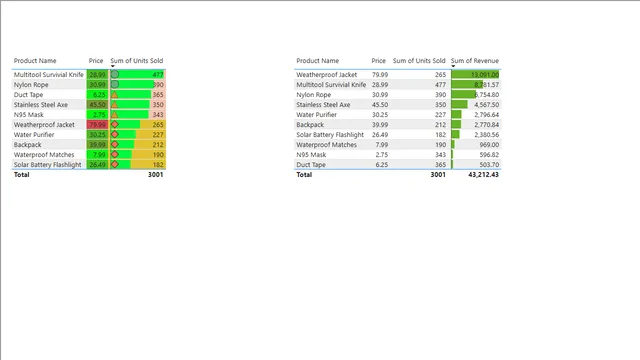The width and height of the screenshot is (640, 360).
Task: Click the 390 units cell in left table
Action: click(138, 84)
